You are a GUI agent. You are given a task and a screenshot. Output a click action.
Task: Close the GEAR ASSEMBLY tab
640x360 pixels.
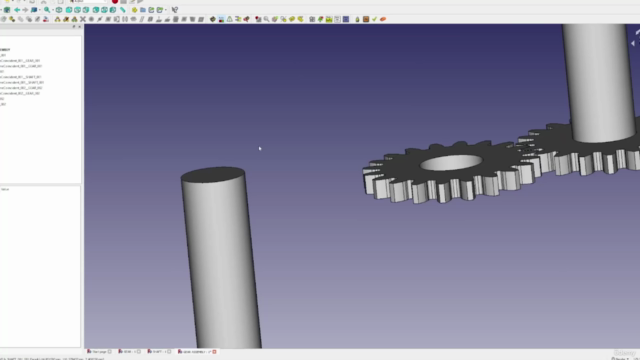pyautogui.click(x=214, y=351)
